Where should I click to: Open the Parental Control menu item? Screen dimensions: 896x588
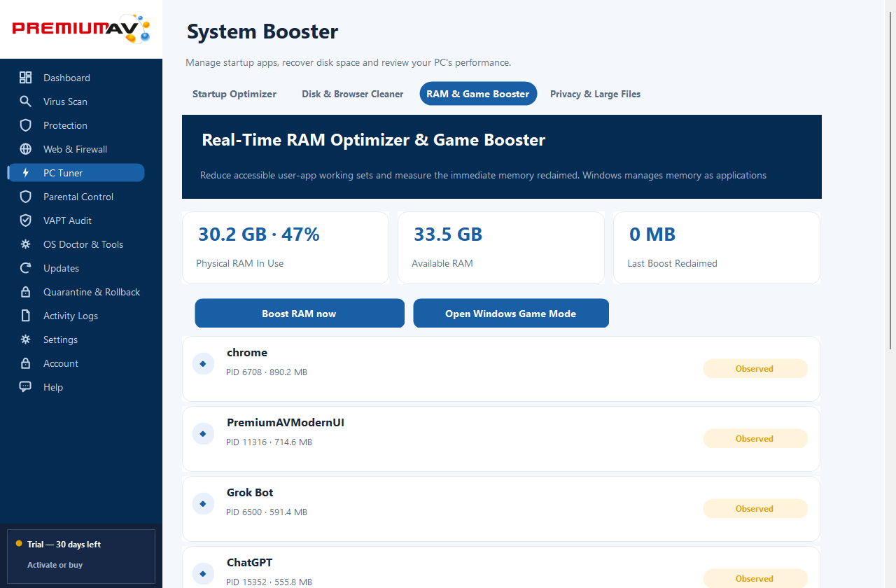(76, 197)
